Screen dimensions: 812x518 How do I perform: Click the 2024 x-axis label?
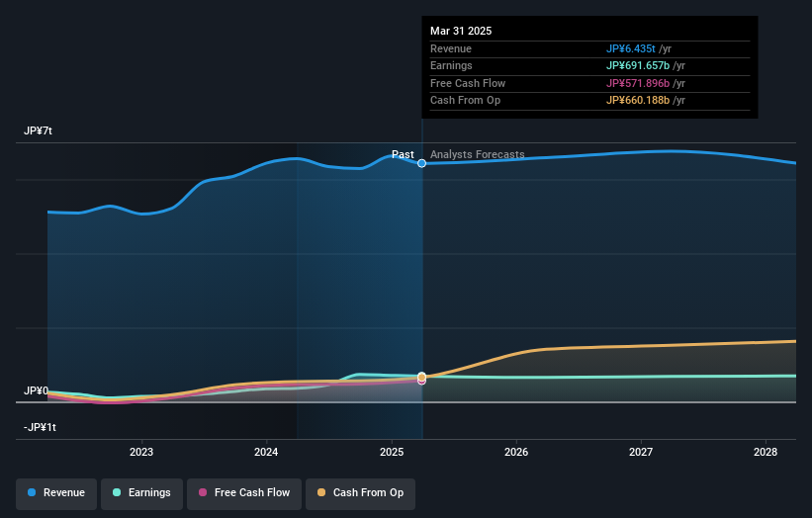point(266,453)
